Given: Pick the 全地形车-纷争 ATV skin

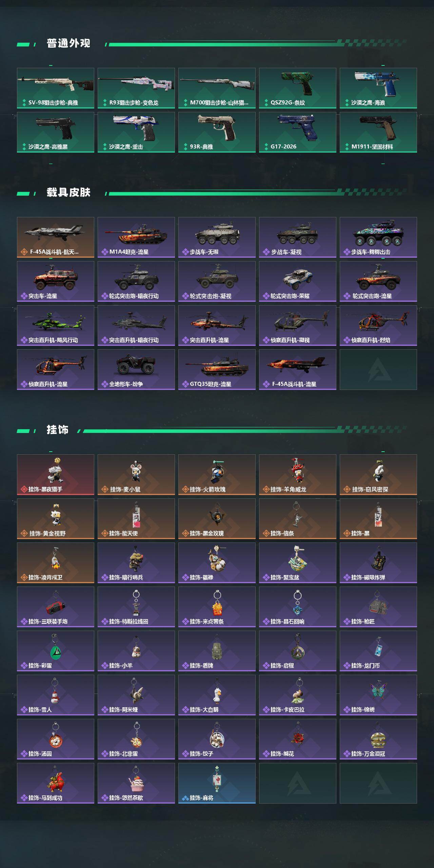Looking at the screenshot, I should click(136, 370).
